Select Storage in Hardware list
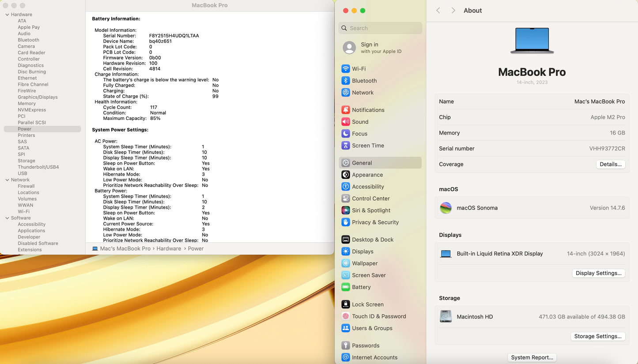Image resolution: width=638 pixels, height=364 pixels. pyautogui.click(x=26, y=161)
